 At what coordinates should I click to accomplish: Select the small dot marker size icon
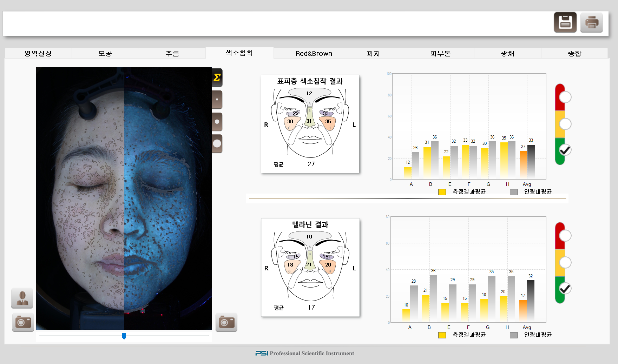tap(217, 100)
